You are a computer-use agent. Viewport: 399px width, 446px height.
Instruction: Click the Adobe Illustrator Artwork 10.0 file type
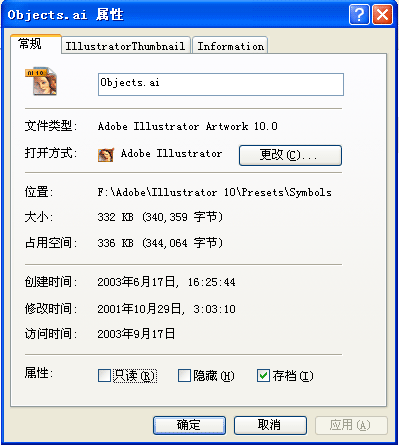click(x=188, y=126)
